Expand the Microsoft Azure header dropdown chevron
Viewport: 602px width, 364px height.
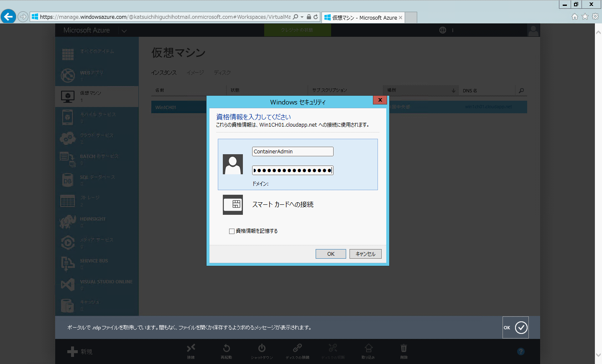[124, 31]
